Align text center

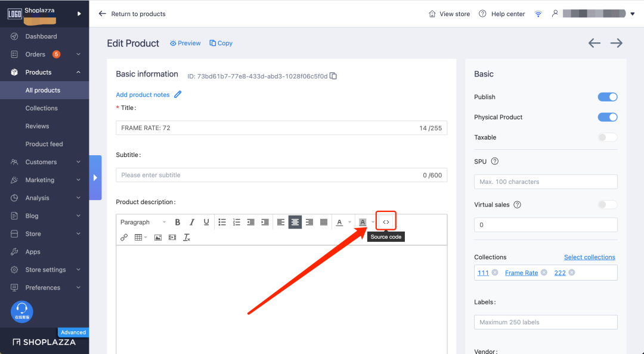pyautogui.click(x=295, y=222)
